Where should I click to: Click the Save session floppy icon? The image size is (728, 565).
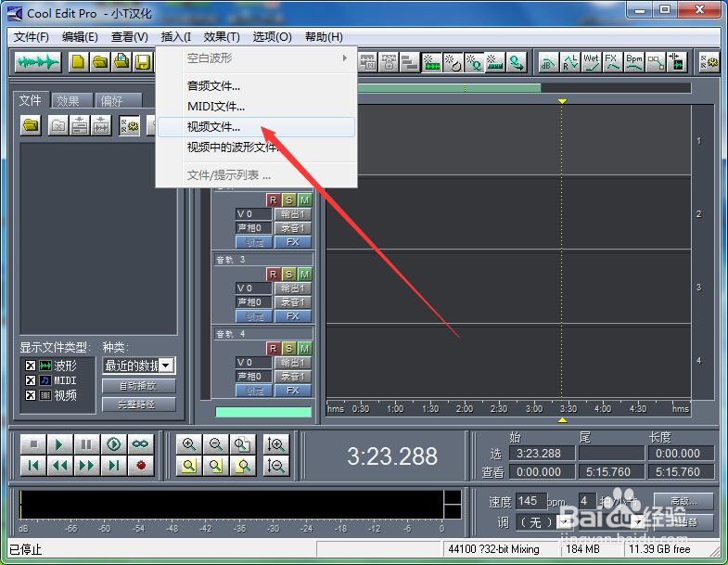pyautogui.click(x=144, y=62)
